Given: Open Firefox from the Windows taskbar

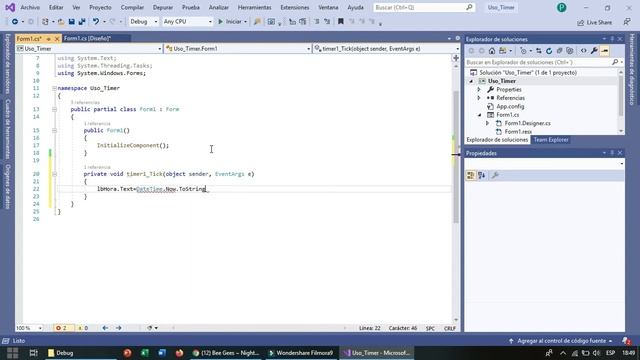Looking at the screenshot, I should point(179,353).
